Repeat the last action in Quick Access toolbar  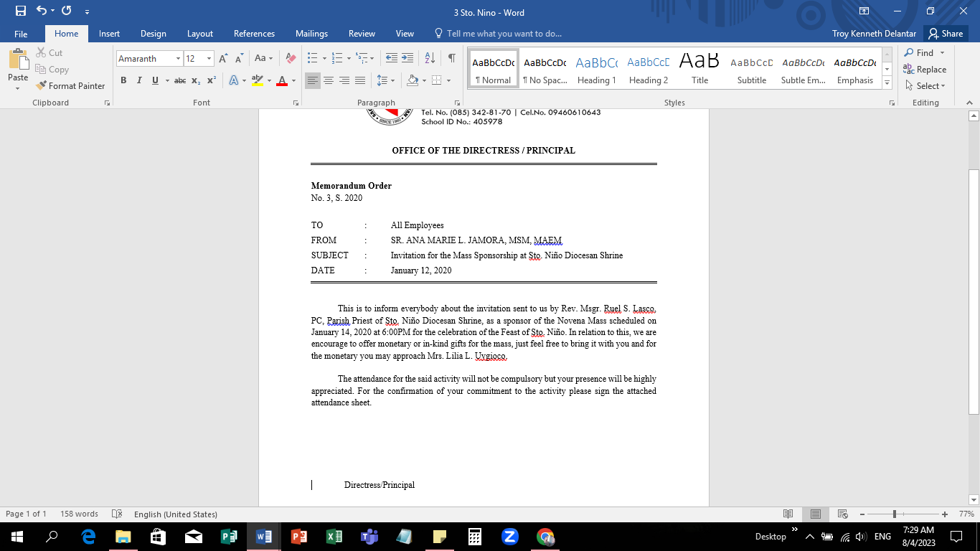[67, 11]
